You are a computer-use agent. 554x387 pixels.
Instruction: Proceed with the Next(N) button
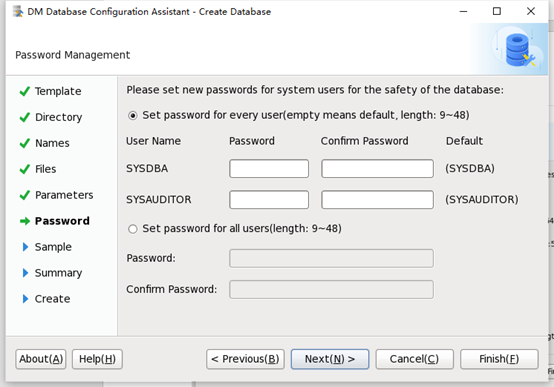(x=330, y=359)
